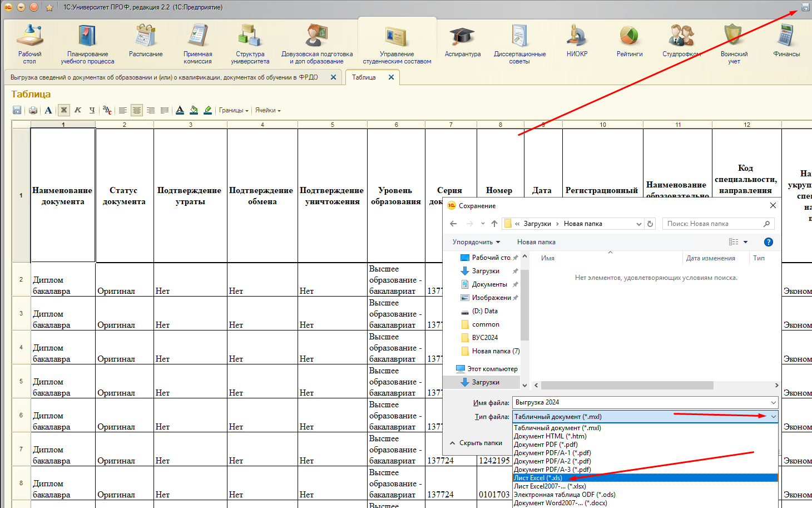This screenshot has width=812, height=508.
Task: Open the Расписание section
Action: tap(146, 41)
